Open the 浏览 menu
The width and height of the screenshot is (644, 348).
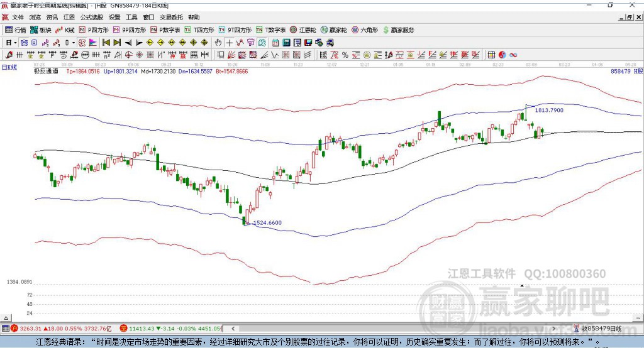(x=35, y=17)
